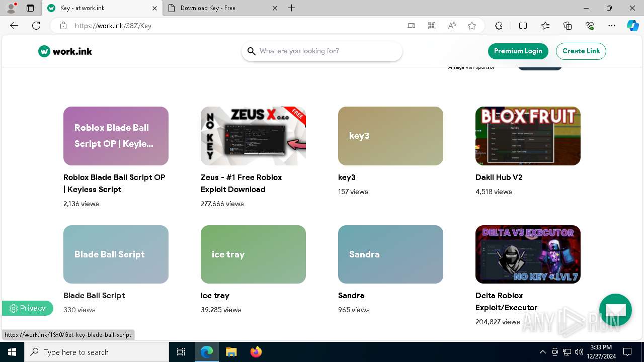Add this page to favorites star
644x362 pixels.
coord(472,26)
